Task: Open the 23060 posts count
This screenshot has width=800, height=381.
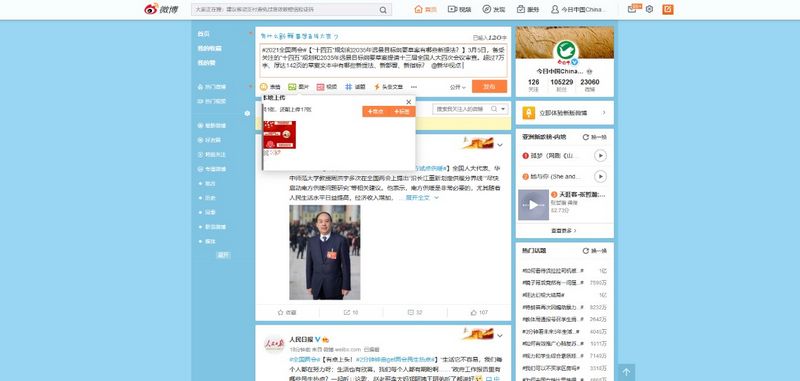Action: 590,85
